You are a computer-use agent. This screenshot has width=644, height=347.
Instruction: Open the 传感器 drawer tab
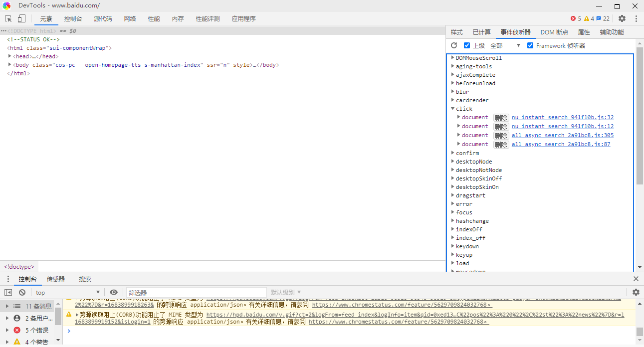[56, 279]
